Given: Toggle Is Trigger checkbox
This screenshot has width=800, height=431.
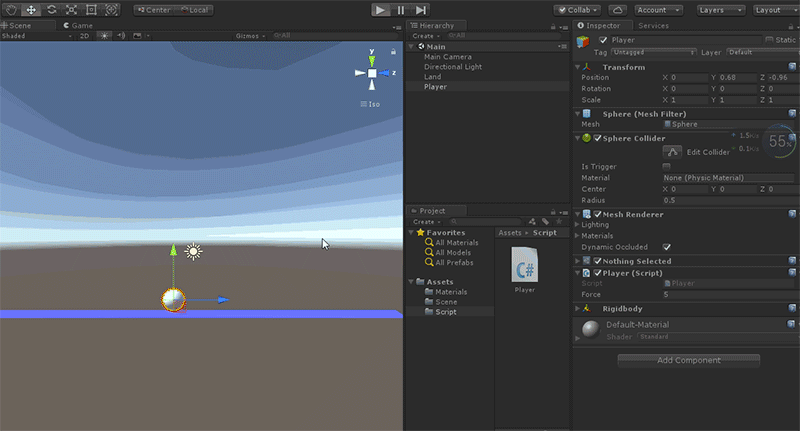Looking at the screenshot, I should point(666,166).
